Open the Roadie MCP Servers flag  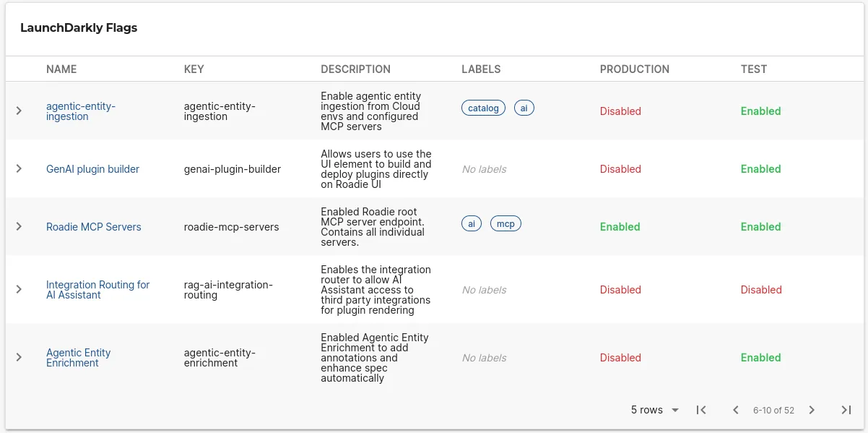94,226
